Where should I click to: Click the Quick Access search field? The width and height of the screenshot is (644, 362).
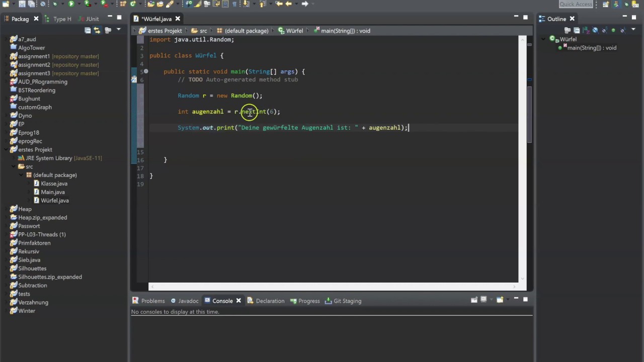tap(577, 4)
